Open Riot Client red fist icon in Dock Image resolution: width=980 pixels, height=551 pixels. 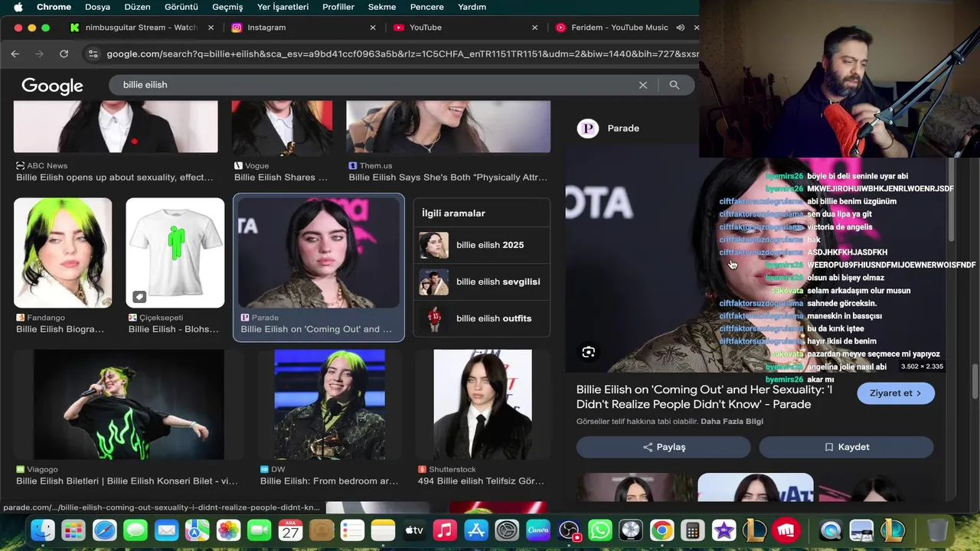pyautogui.click(x=786, y=530)
